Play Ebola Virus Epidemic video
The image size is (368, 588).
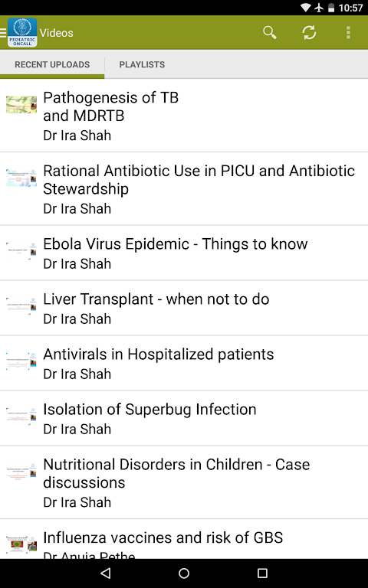[184, 253]
